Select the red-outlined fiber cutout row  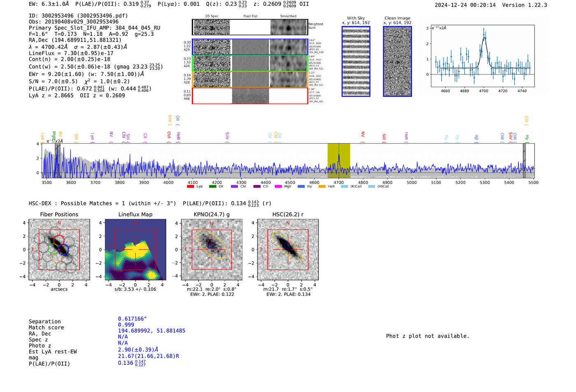click(250, 95)
